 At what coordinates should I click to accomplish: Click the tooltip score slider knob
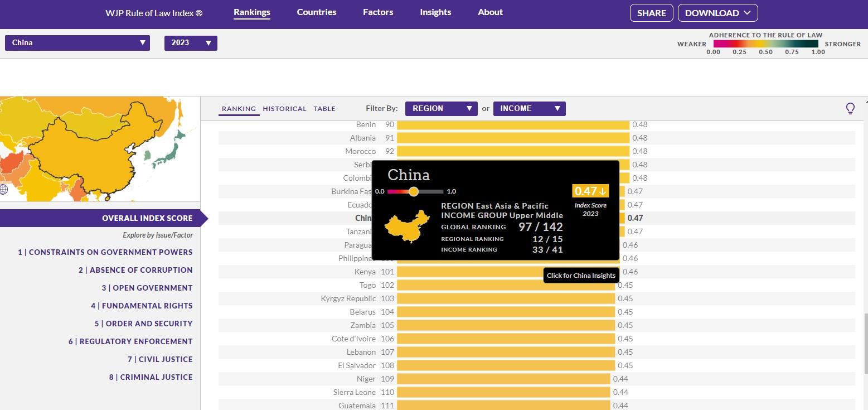(x=413, y=191)
